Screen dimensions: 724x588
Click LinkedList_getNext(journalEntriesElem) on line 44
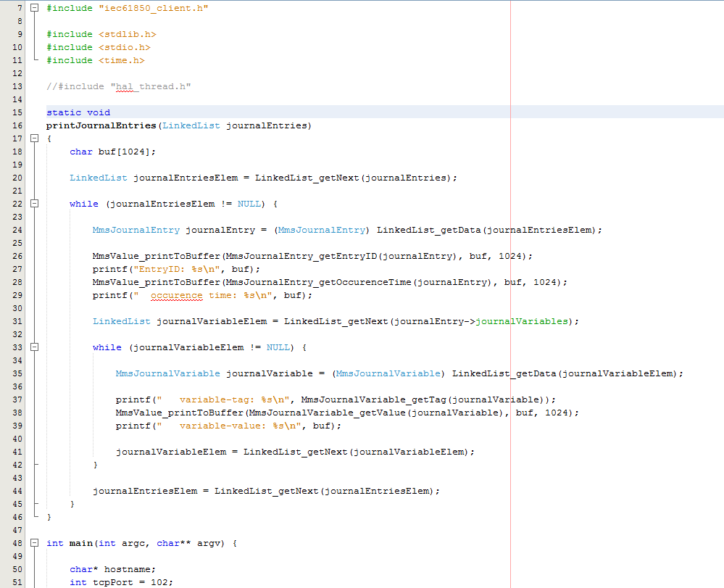click(325, 491)
